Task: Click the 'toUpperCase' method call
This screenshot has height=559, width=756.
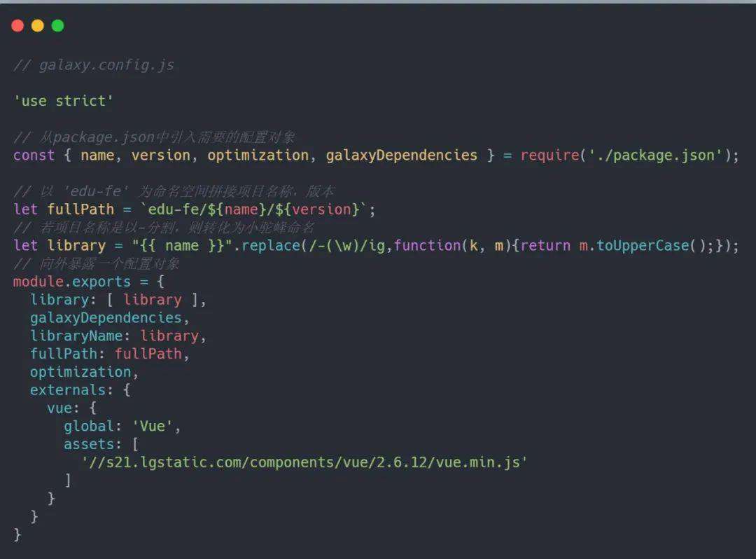Action: pos(643,245)
